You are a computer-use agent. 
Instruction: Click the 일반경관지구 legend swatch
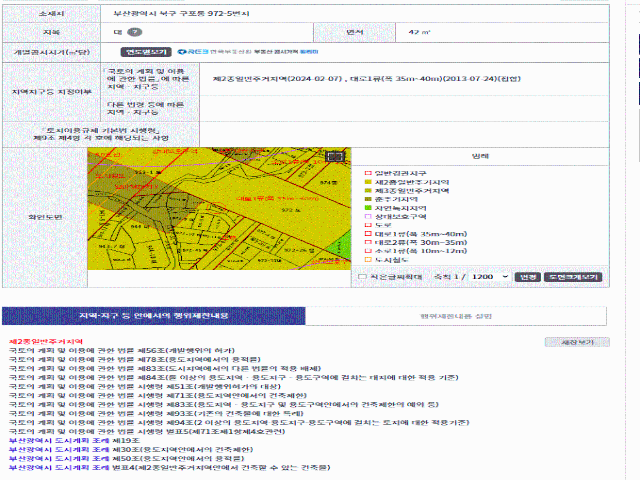coord(368,173)
